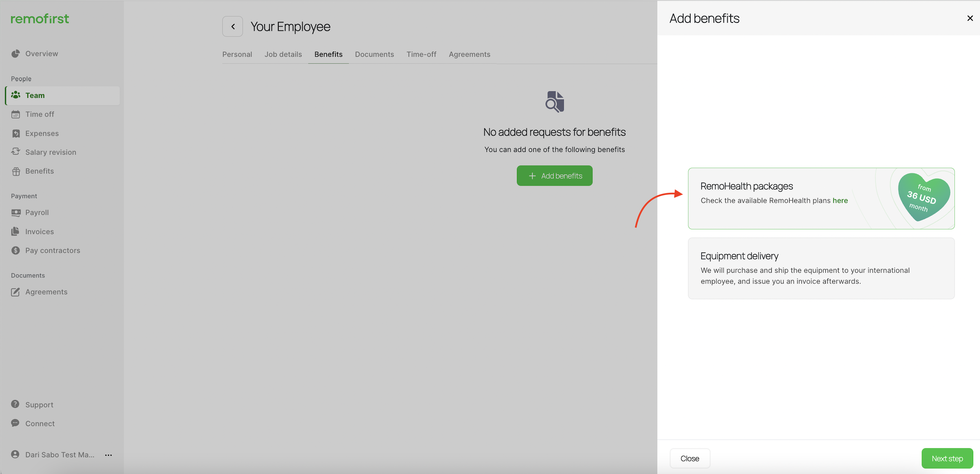Open the Overview page
Image resolution: width=980 pixels, height=474 pixels.
[42, 54]
